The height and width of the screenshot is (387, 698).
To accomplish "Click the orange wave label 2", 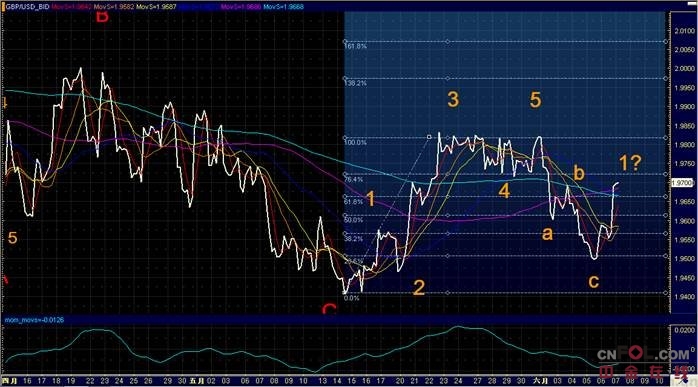I will coord(419,288).
